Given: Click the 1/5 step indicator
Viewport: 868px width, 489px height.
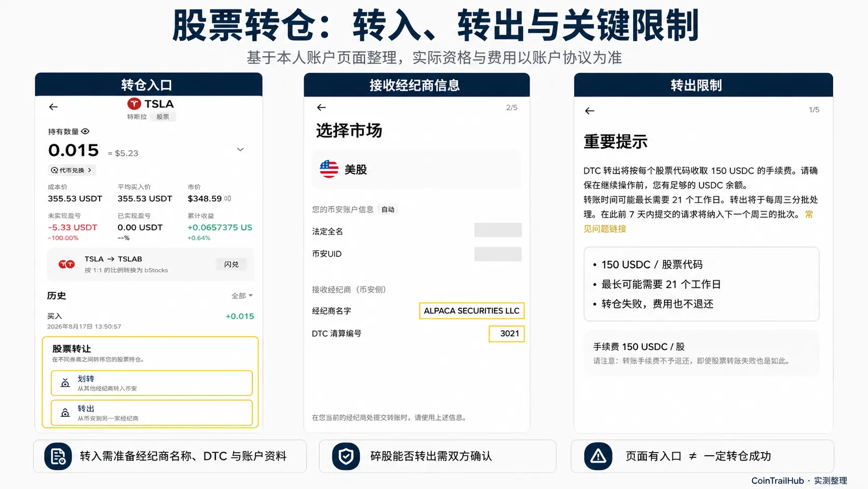Looking at the screenshot, I should (x=814, y=110).
